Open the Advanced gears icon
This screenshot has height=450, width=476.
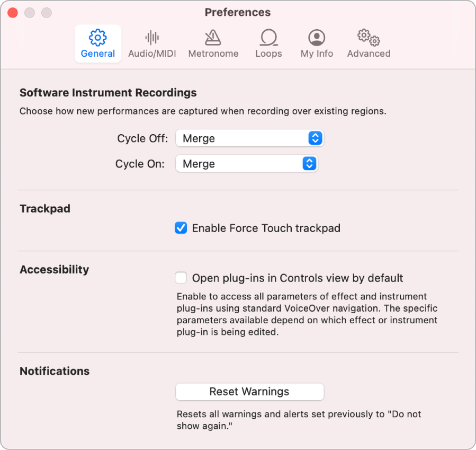point(369,38)
